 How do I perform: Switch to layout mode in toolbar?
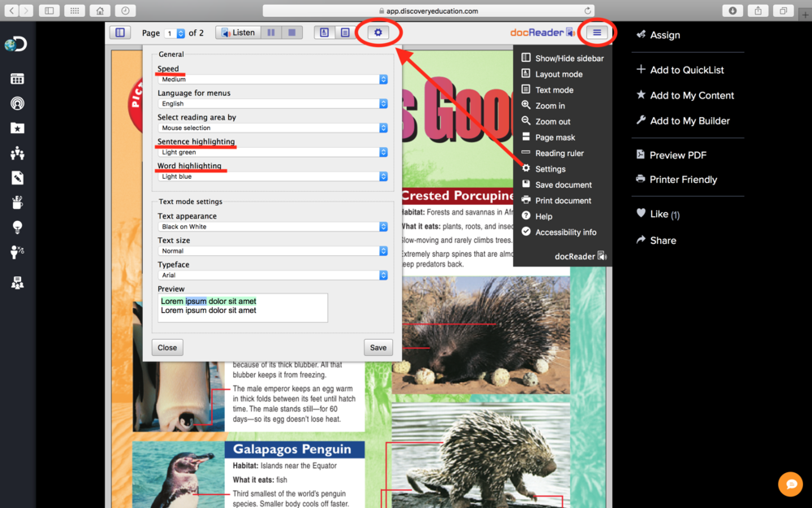pyautogui.click(x=324, y=33)
